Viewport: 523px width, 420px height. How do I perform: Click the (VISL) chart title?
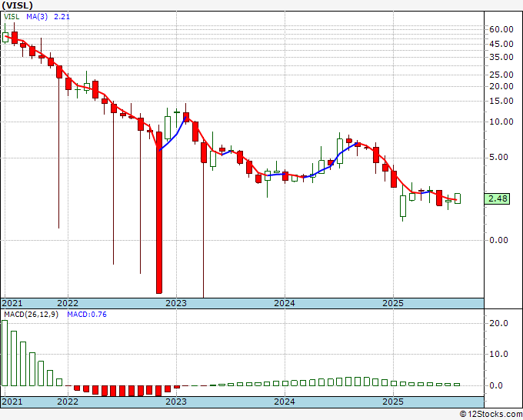[x=17, y=5]
